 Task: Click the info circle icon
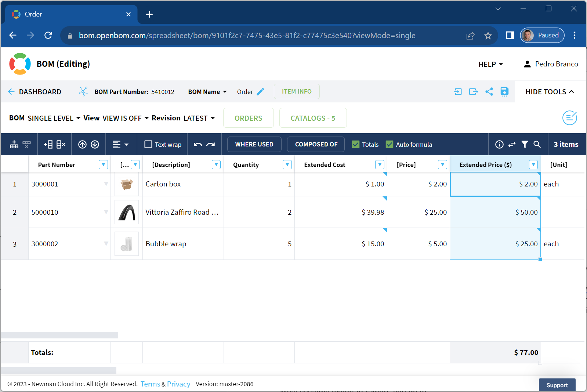coord(499,145)
